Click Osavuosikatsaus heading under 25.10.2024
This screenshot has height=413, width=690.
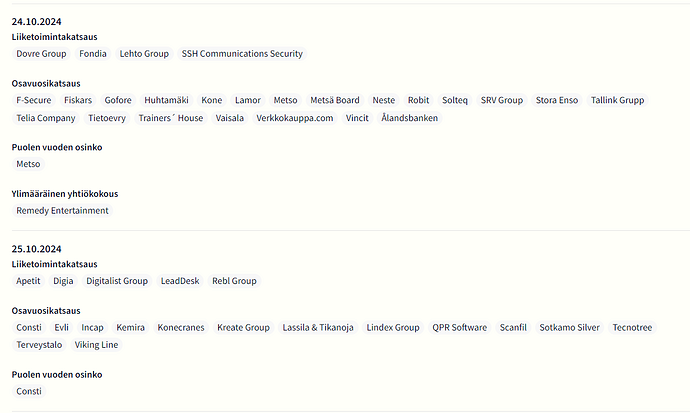click(46, 311)
